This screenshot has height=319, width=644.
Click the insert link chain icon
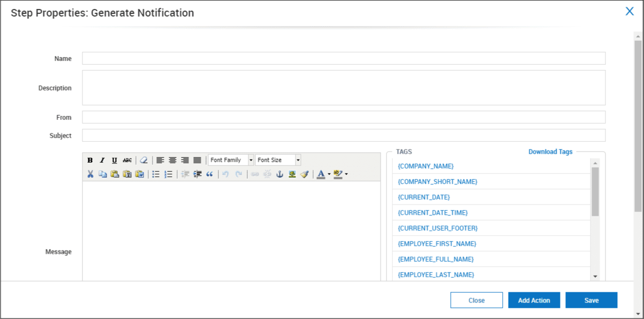click(x=255, y=174)
